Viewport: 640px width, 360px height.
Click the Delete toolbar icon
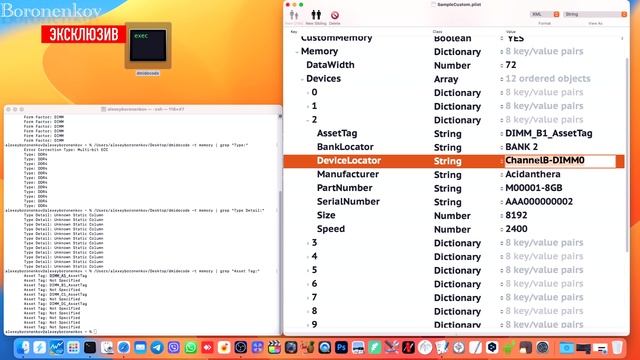pos(335,15)
